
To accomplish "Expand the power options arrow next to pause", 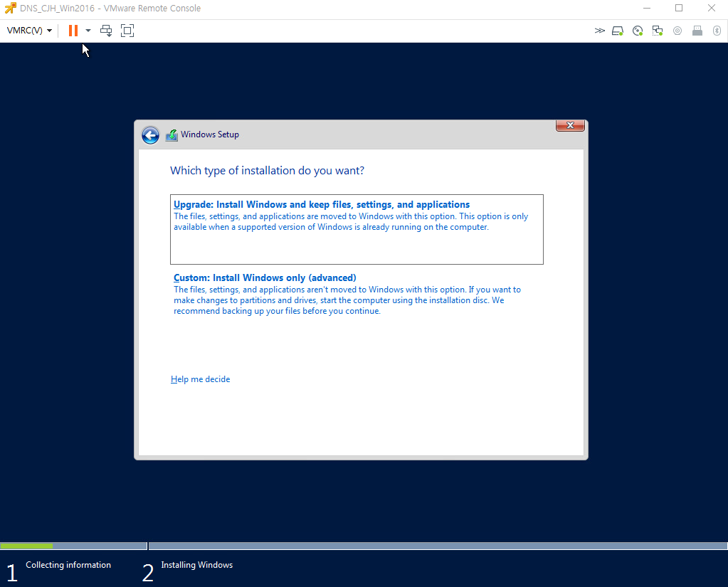I will [88, 31].
